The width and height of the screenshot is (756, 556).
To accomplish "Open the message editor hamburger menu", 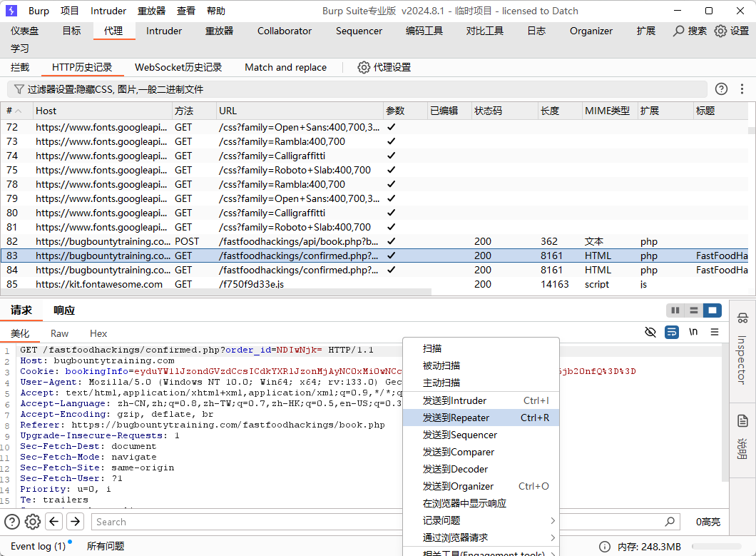I will coord(715,332).
